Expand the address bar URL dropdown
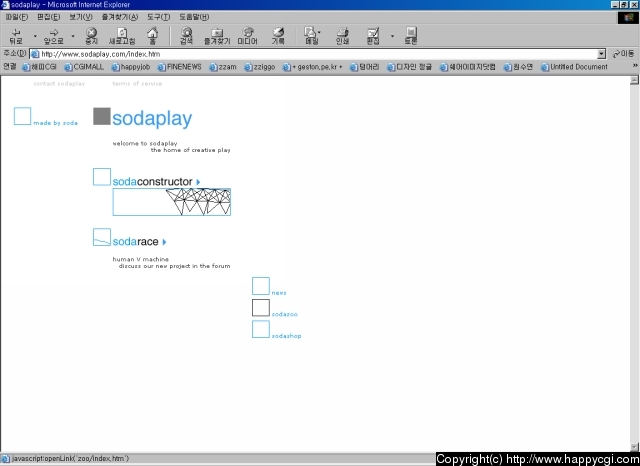This screenshot has width=640, height=466. click(601, 54)
